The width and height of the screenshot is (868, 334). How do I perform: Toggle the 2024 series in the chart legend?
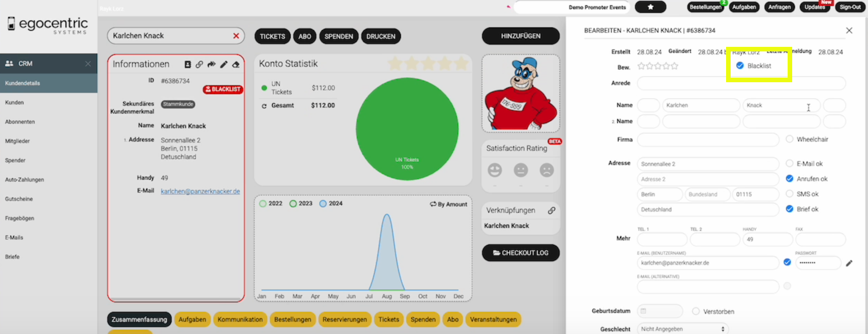coord(323,204)
